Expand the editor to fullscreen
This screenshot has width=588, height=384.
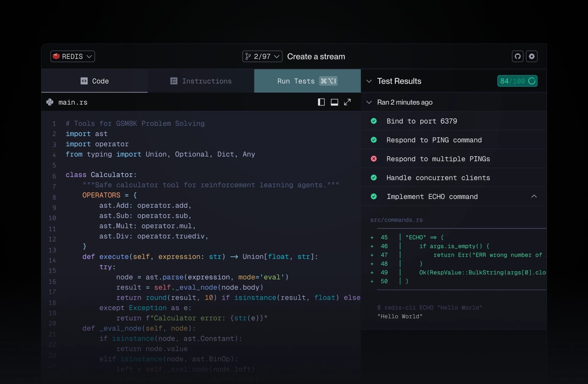(x=347, y=102)
